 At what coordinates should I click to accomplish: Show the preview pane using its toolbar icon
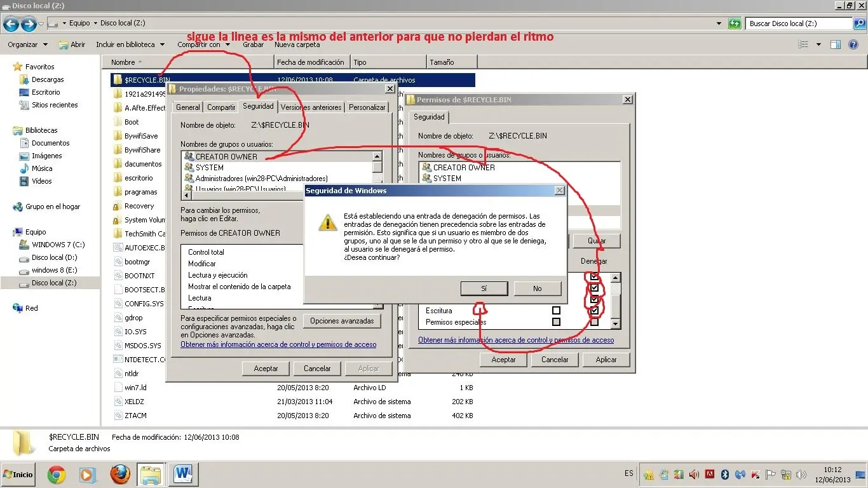pos(836,44)
